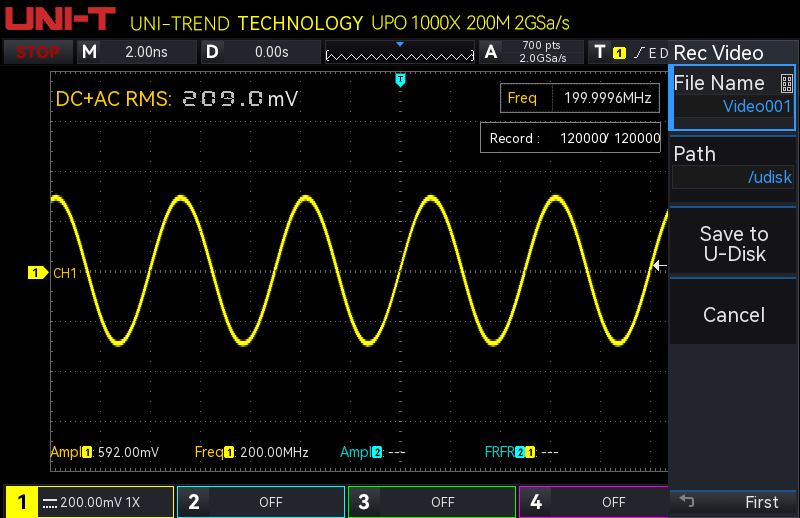Screen dimensions: 800x518
Task: Click the trigger level arrow on right edge
Action: coord(658,266)
